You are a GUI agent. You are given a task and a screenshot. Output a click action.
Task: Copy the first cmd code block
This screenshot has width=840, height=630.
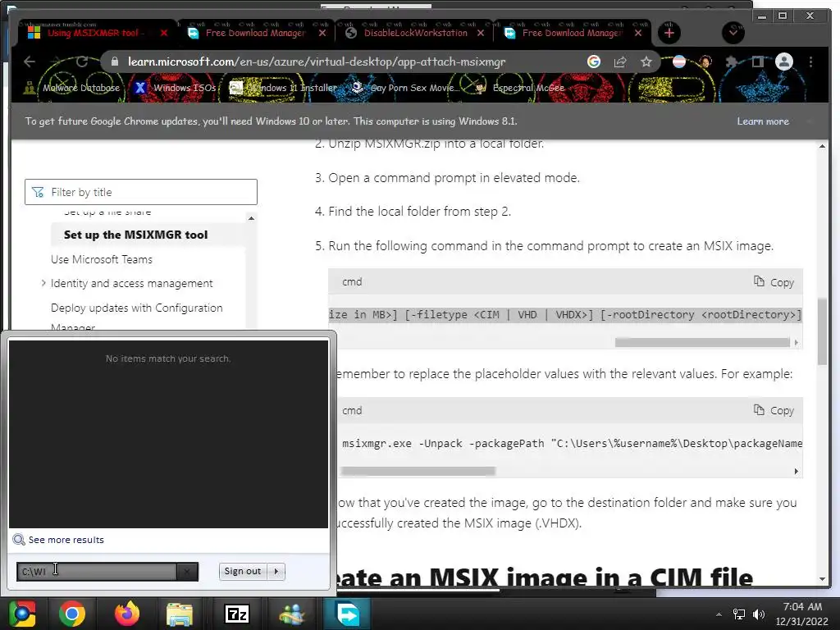coord(774,282)
